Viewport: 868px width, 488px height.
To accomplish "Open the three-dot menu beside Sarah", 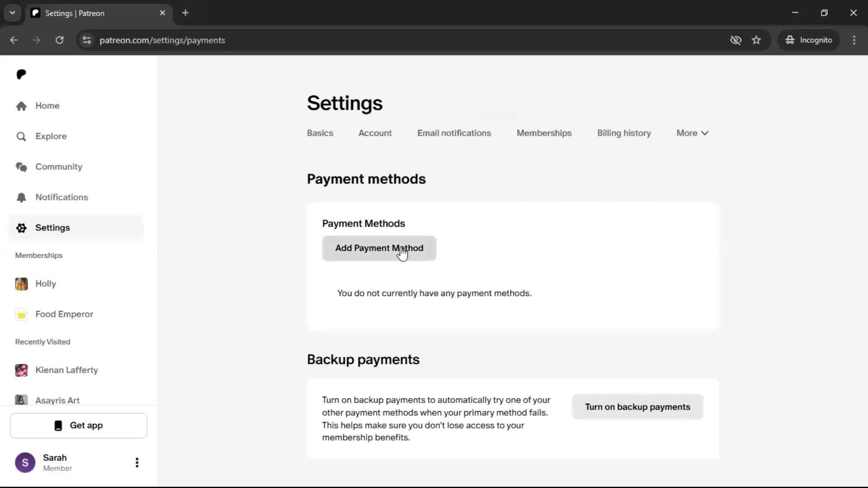I will coord(137,463).
